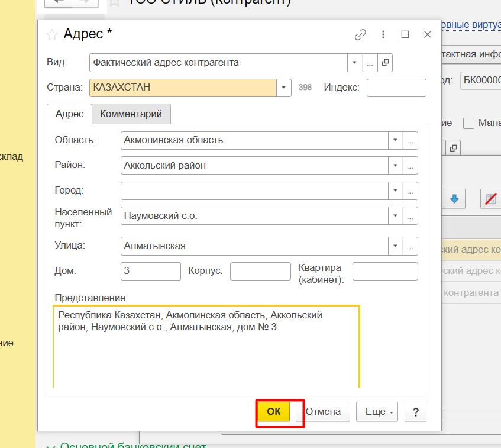The width and height of the screenshot is (501, 448).
Task: Toggle the checkbox next to Мала
Action: point(469,123)
